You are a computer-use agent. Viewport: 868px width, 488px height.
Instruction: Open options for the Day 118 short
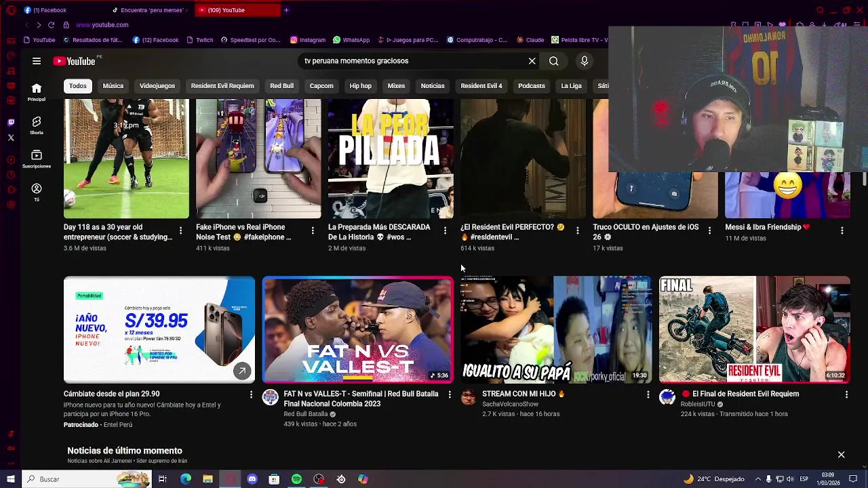tap(180, 231)
